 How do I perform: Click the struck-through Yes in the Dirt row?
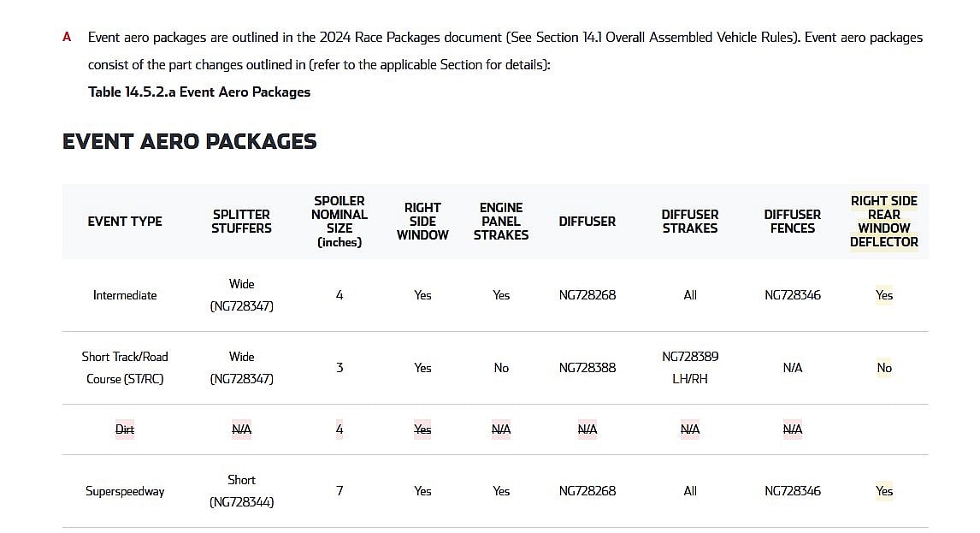pyautogui.click(x=422, y=429)
